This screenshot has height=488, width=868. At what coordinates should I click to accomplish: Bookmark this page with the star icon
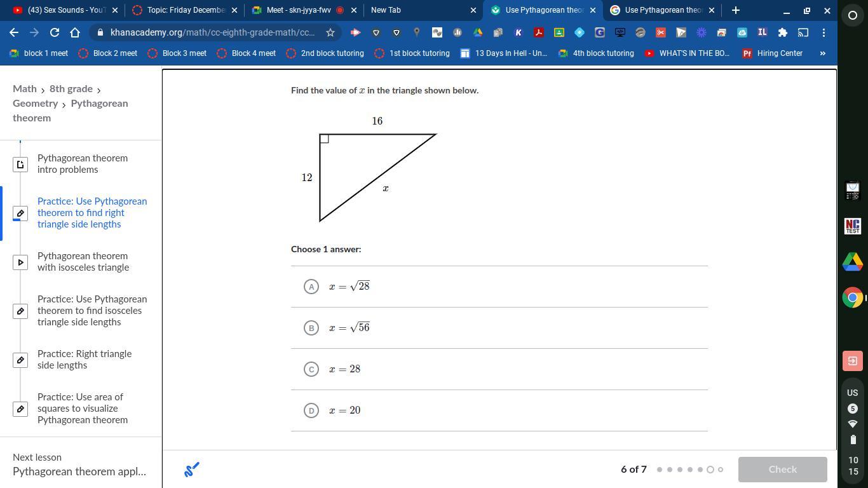[x=330, y=32]
